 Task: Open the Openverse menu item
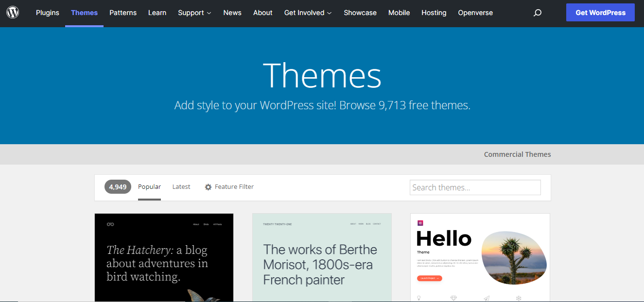click(475, 13)
